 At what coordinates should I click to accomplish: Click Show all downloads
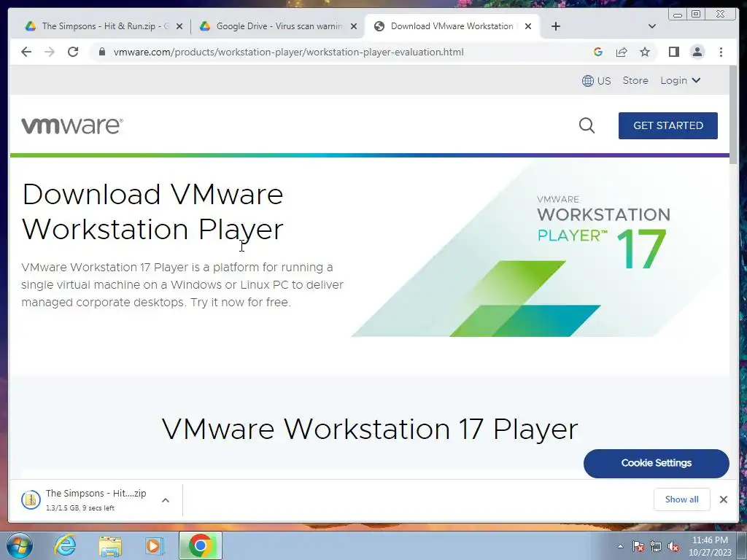pyautogui.click(x=682, y=499)
